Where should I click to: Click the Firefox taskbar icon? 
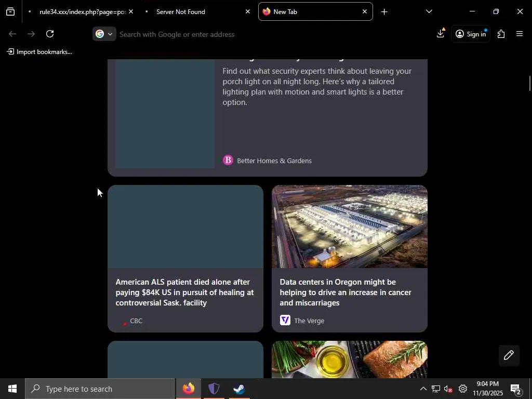coord(188,389)
